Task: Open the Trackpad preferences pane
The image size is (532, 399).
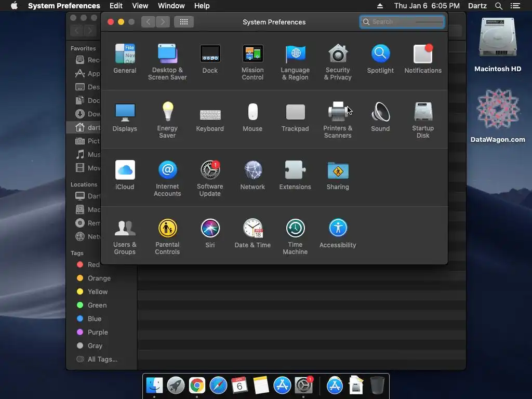Action: click(x=295, y=117)
